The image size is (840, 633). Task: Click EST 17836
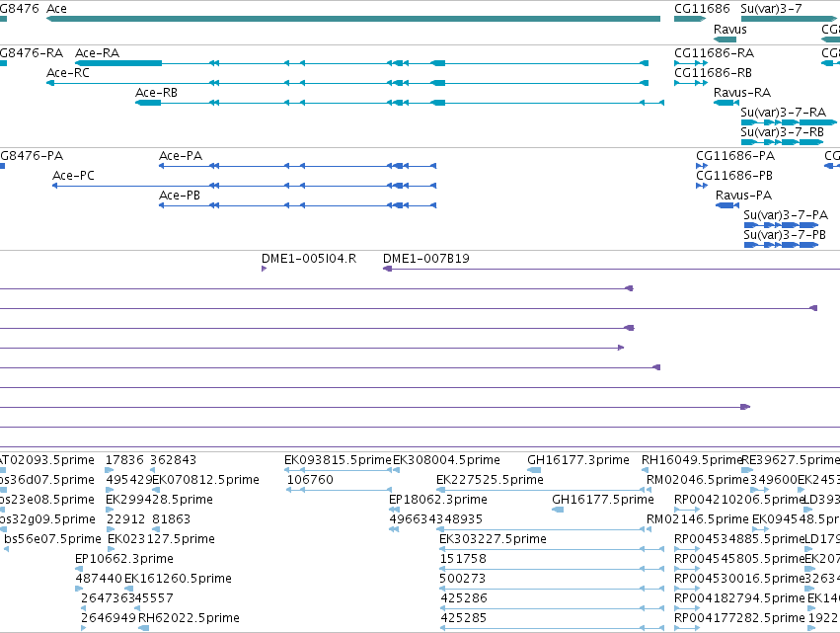coord(110,470)
